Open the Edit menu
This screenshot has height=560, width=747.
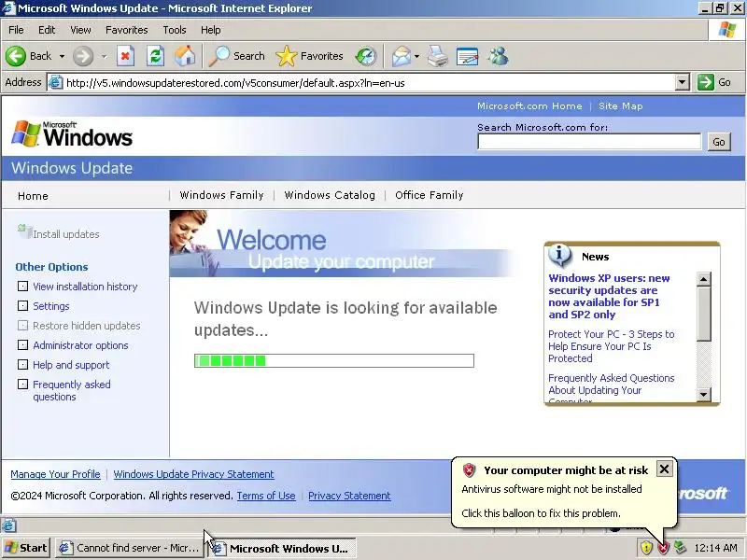coord(47,30)
